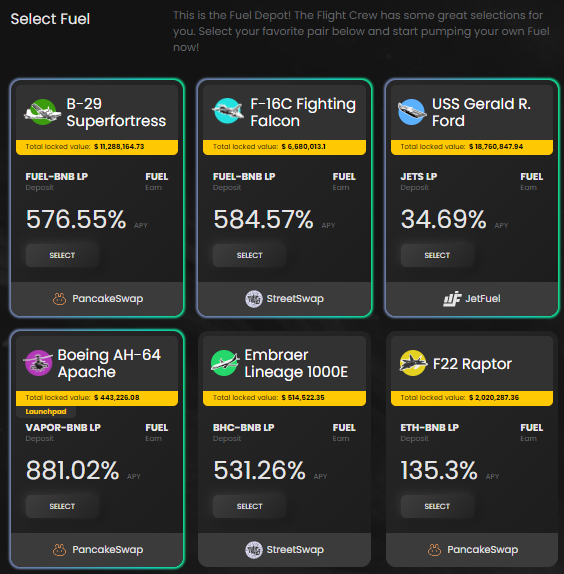Click PancakeSwap bunny icon under F22 Raptor
The height and width of the screenshot is (574, 564).
click(434, 549)
